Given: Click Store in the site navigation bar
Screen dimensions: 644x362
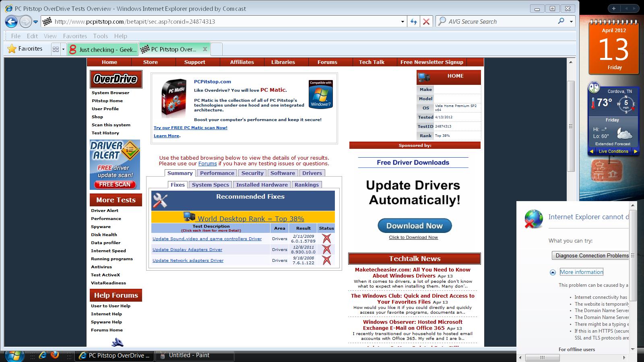Looking at the screenshot, I should point(151,62).
